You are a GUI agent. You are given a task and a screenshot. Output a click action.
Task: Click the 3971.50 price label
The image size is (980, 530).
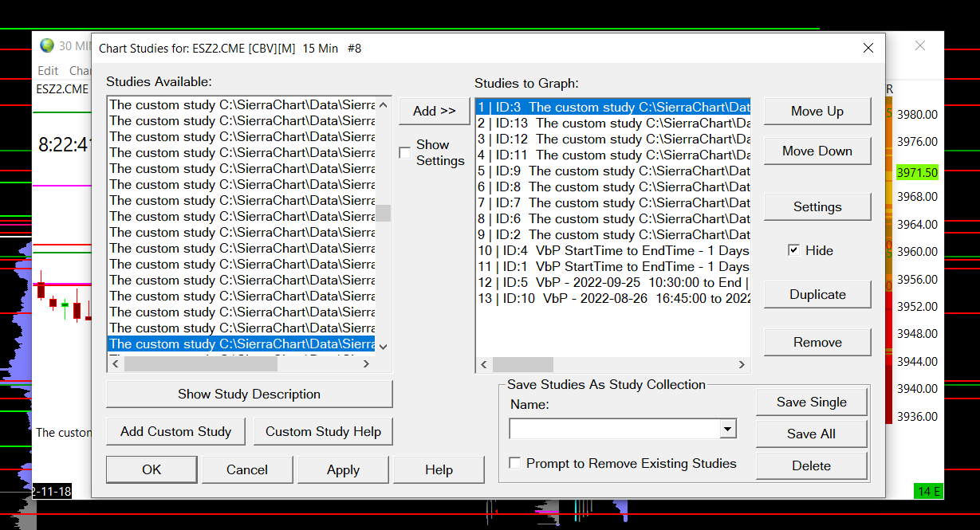tap(916, 172)
